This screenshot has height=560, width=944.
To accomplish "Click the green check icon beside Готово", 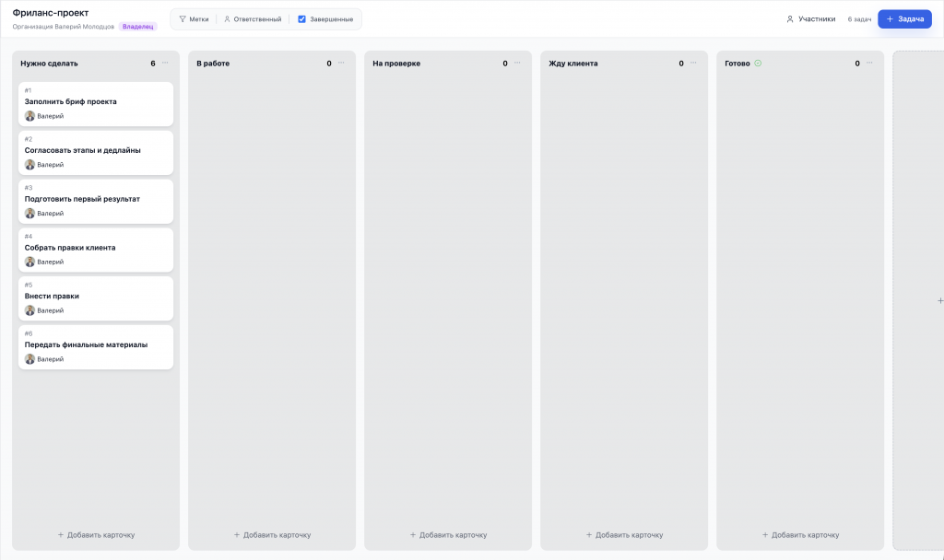I will pyautogui.click(x=758, y=64).
